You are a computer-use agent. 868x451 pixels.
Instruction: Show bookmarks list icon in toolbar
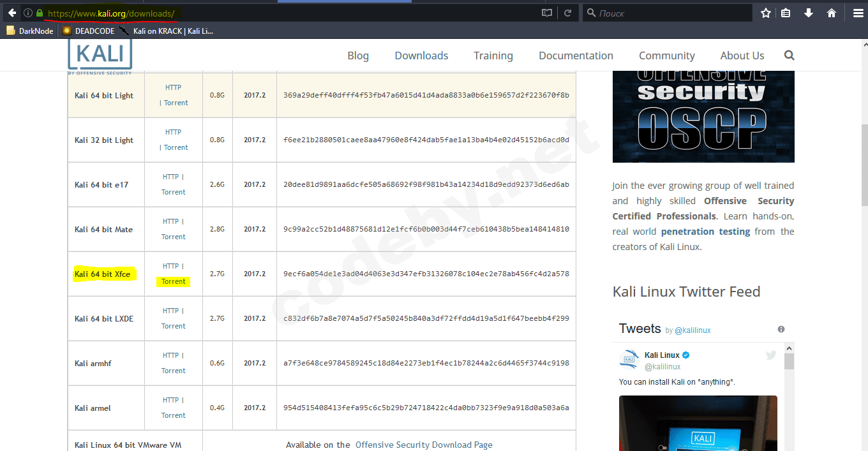786,13
